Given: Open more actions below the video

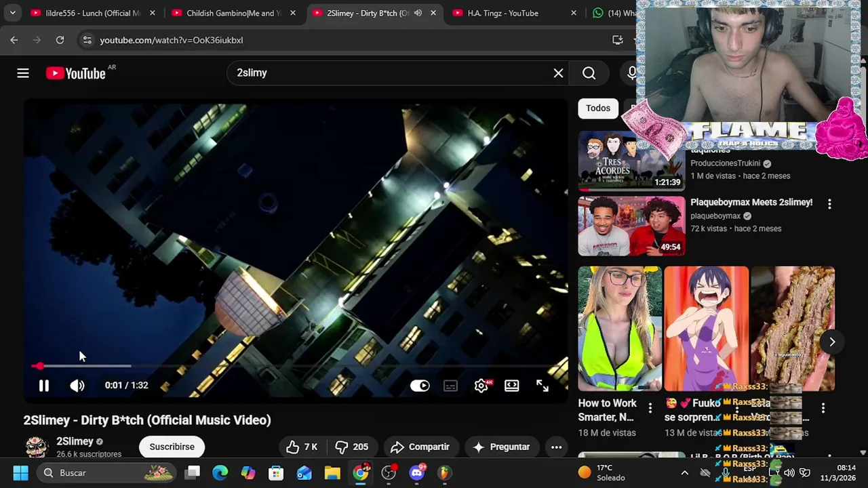Looking at the screenshot, I should [556, 447].
